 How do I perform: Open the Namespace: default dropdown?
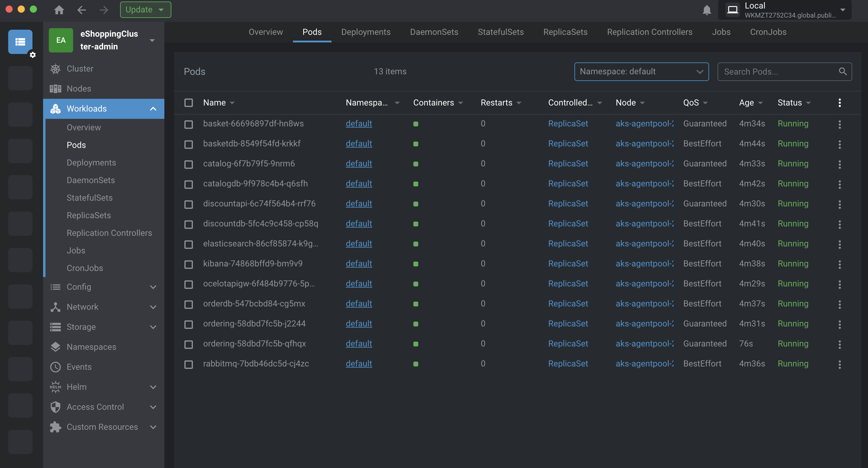pos(641,71)
